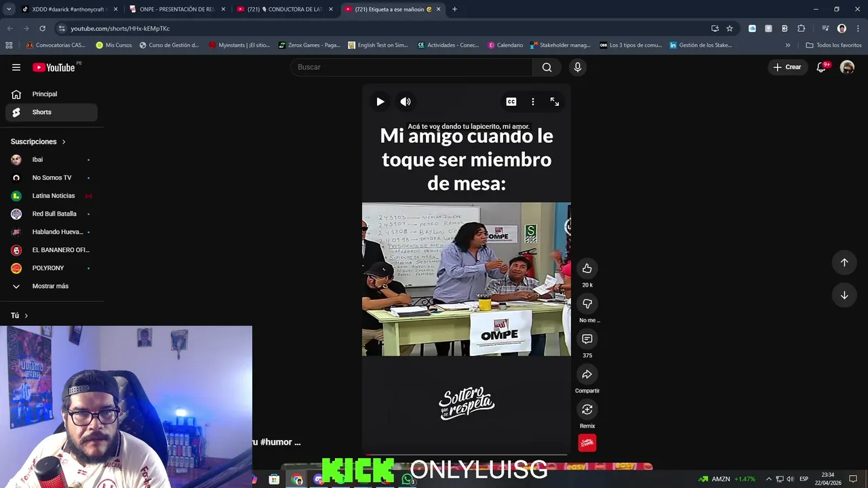Open the Short's three-dot more options
Screen dimensions: 868x488
coord(533,102)
